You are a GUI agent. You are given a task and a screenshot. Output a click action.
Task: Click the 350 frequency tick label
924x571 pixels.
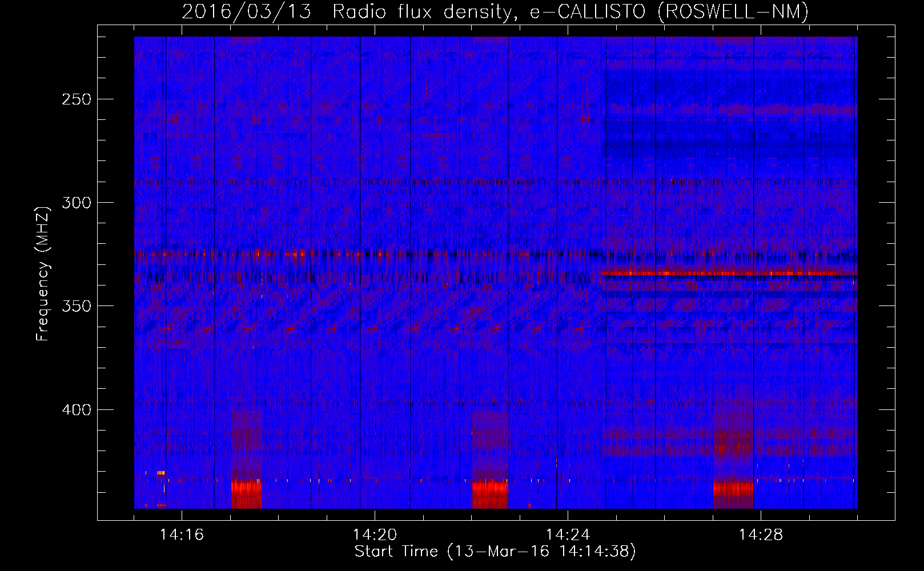[76, 306]
